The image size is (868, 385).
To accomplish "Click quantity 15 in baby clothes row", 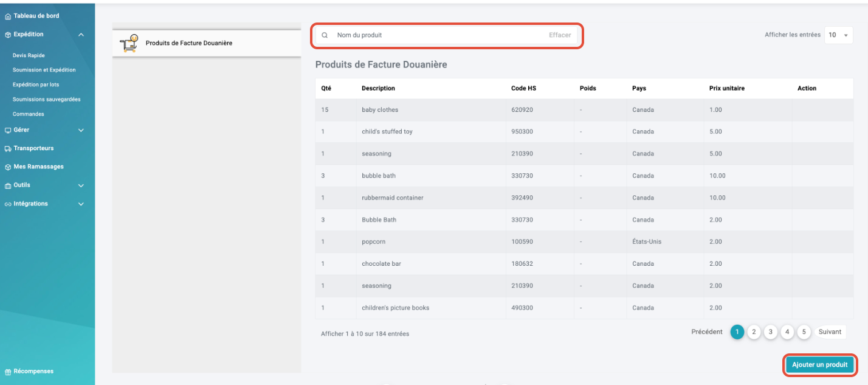I will point(325,110).
